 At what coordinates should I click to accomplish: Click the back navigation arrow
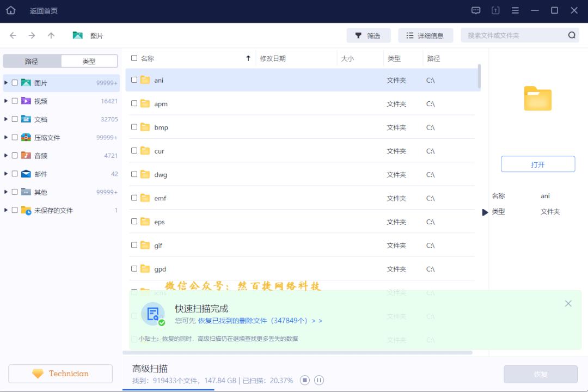tap(13, 35)
